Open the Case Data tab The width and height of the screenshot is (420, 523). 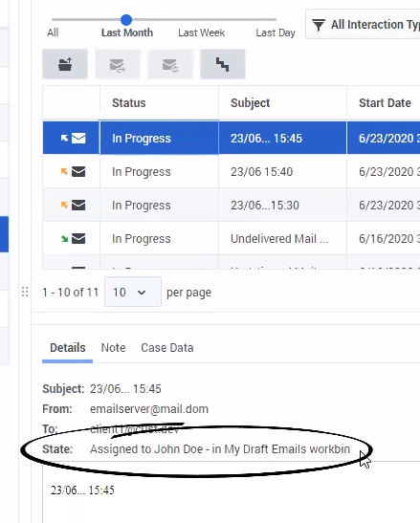point(166,348)
